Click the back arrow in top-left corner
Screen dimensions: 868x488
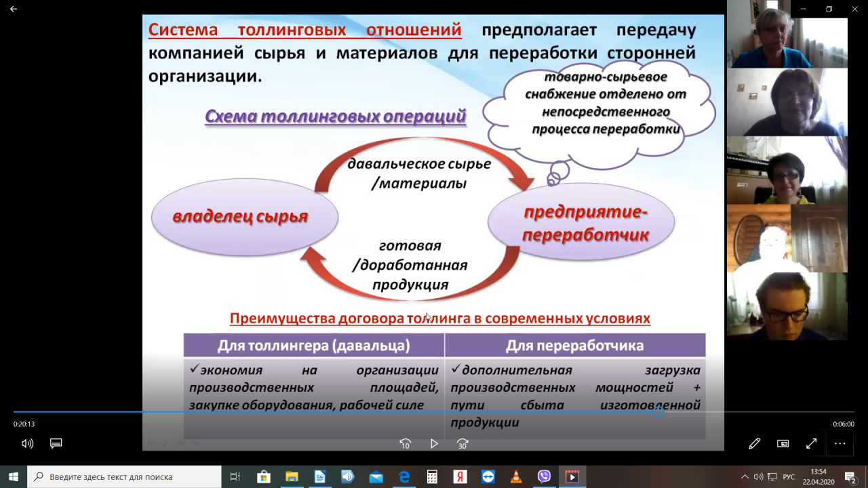coord(14,9)
